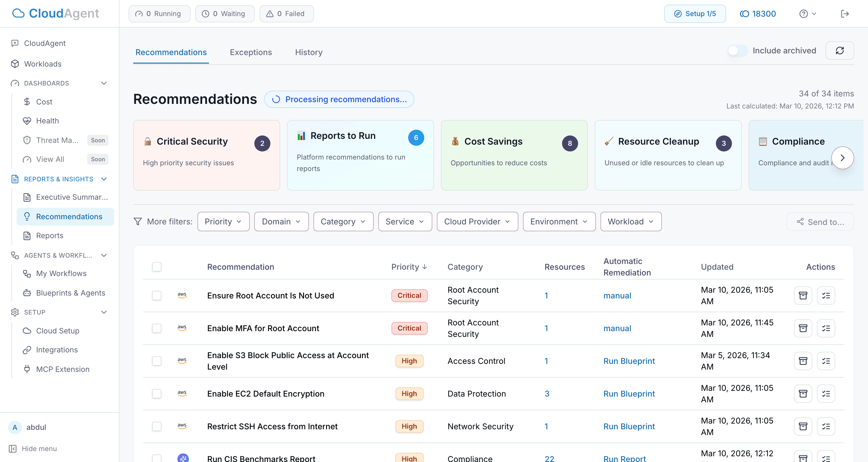Open the History tab
Image resolution: width=868 pixels, height=462 pixels.
308,52
